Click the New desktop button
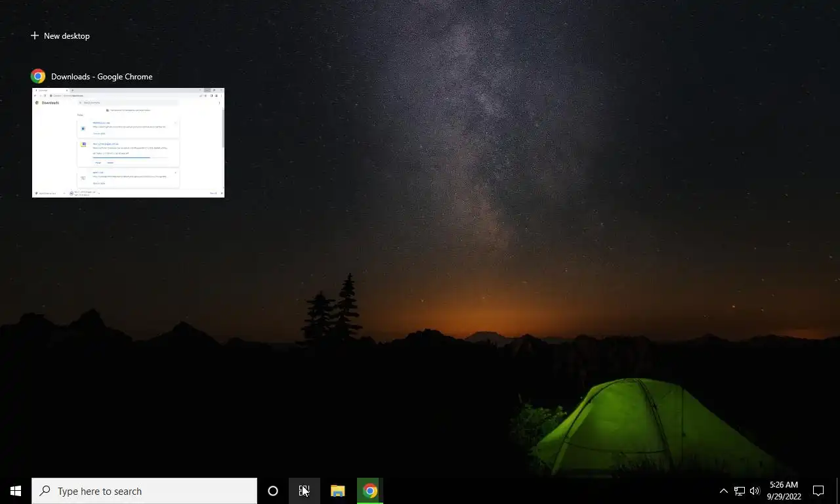This screenshot has height=504, width=840. pos(60,36)
